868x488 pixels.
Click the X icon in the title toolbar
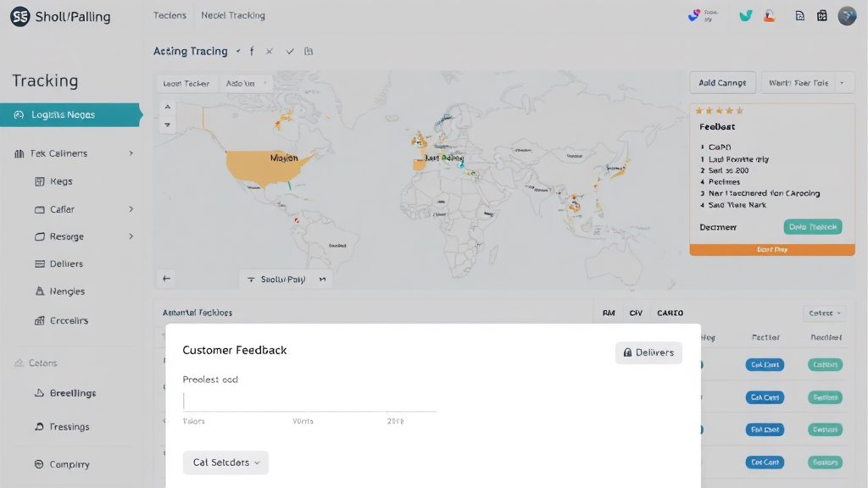(269, 52)
